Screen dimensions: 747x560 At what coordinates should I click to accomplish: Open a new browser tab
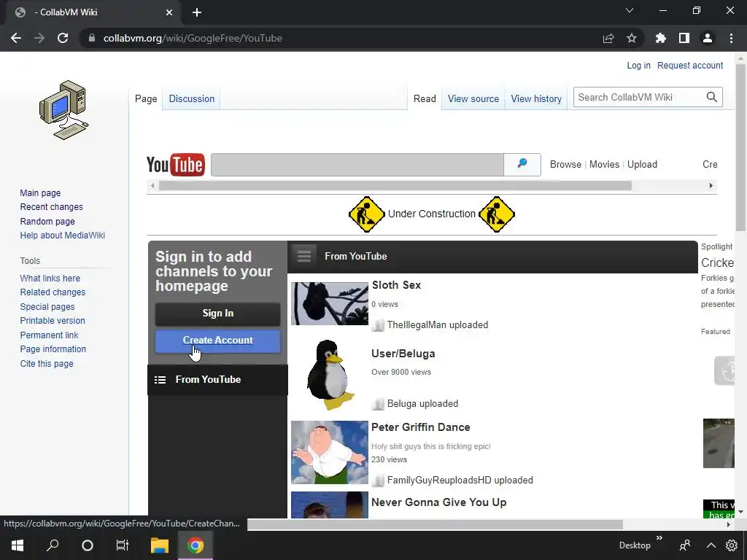(197, 12)
